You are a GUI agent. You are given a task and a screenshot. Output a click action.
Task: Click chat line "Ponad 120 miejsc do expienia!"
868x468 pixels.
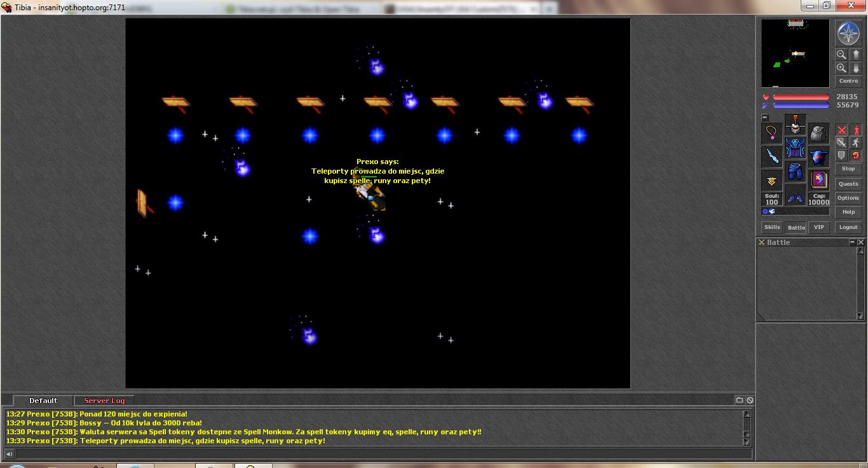tap(97, 414)
